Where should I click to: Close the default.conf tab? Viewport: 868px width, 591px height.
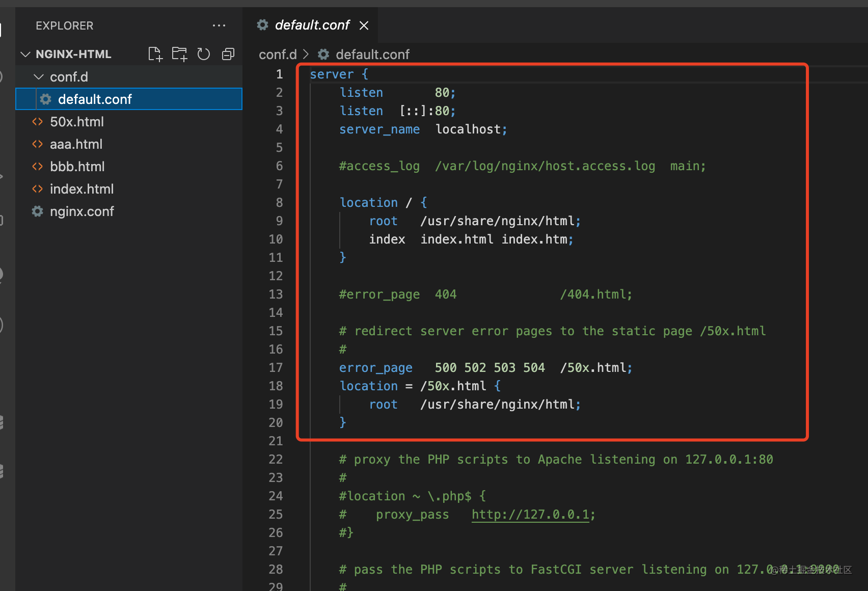tap(364, 25)
